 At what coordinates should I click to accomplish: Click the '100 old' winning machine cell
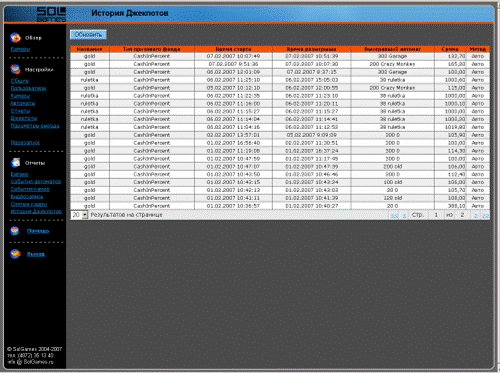pyautogui.click(x=392, y=182)
